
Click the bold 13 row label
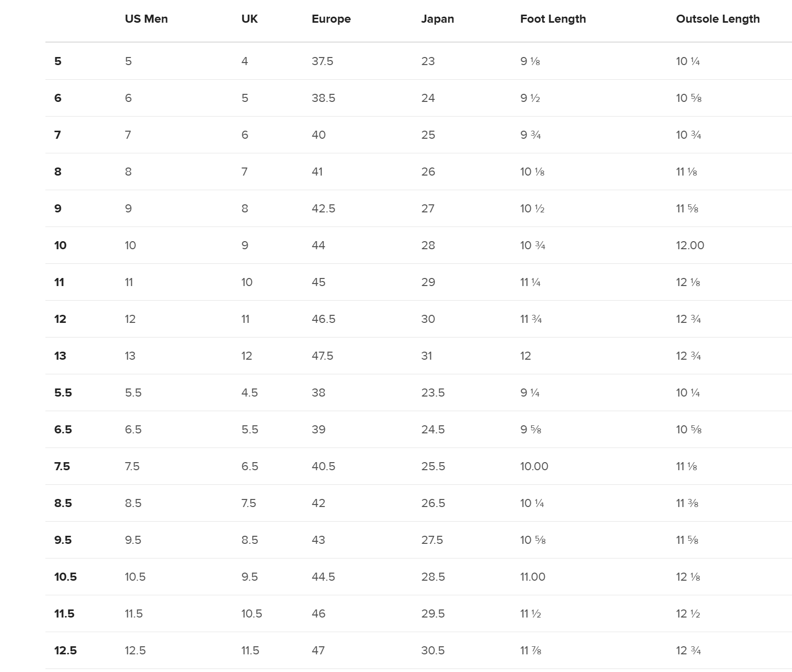coord(60,356)
